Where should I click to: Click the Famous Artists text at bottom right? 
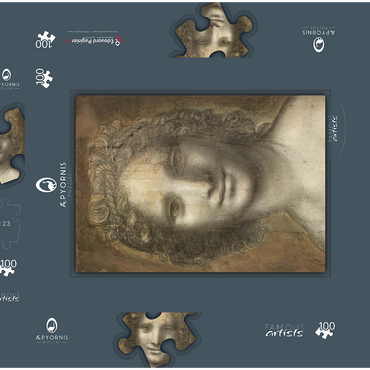click(x=285, y=330)
